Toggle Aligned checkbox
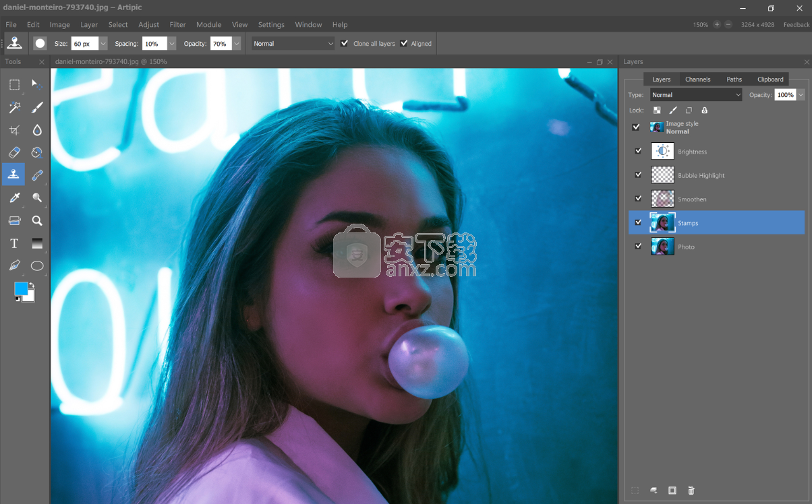 pos(404,43)
